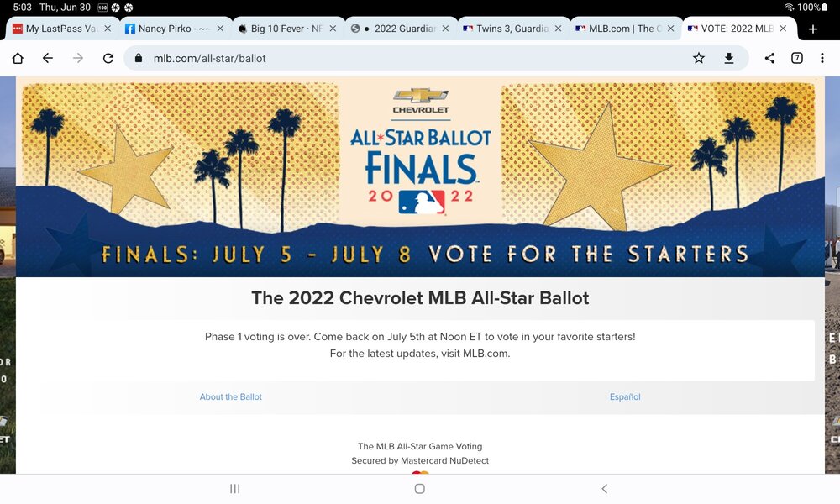Open the About the Ballot link

click(x=230, y=396)
